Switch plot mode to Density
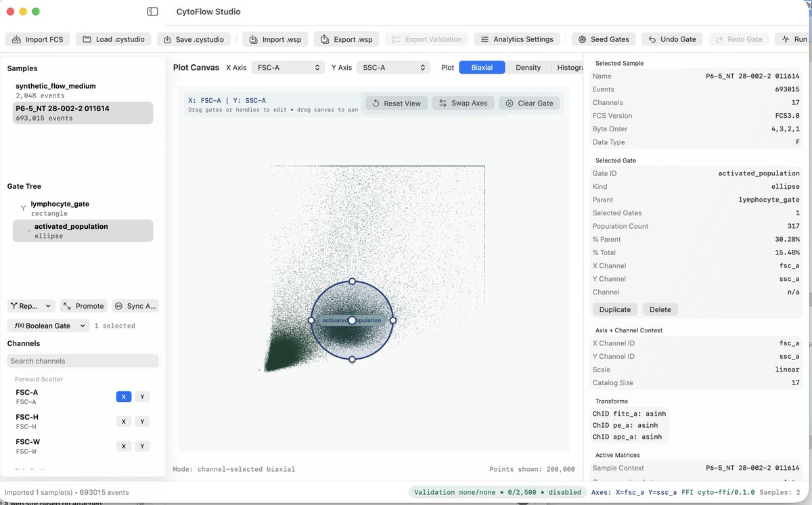The width and height of the screenshot is (812, 505). (528, 68)
